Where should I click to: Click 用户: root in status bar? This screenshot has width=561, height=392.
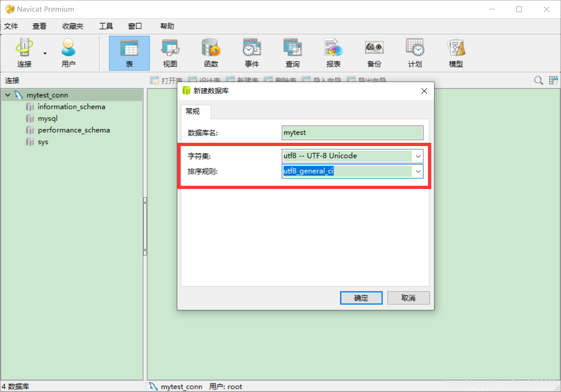point(226,386)
